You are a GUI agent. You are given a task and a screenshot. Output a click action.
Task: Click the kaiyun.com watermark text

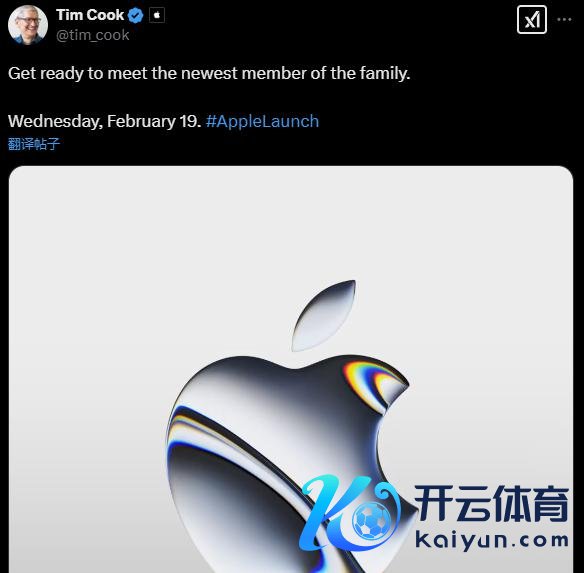[x=492, y=541]
